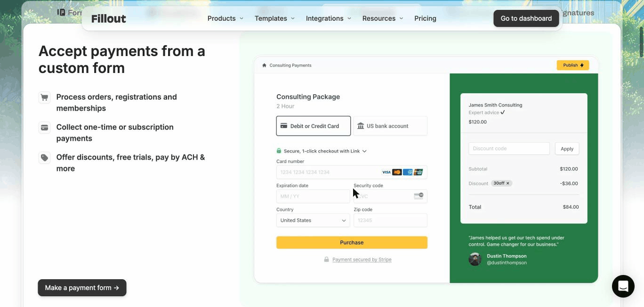Click the CVC card icon in Security code

click(419, 196)
